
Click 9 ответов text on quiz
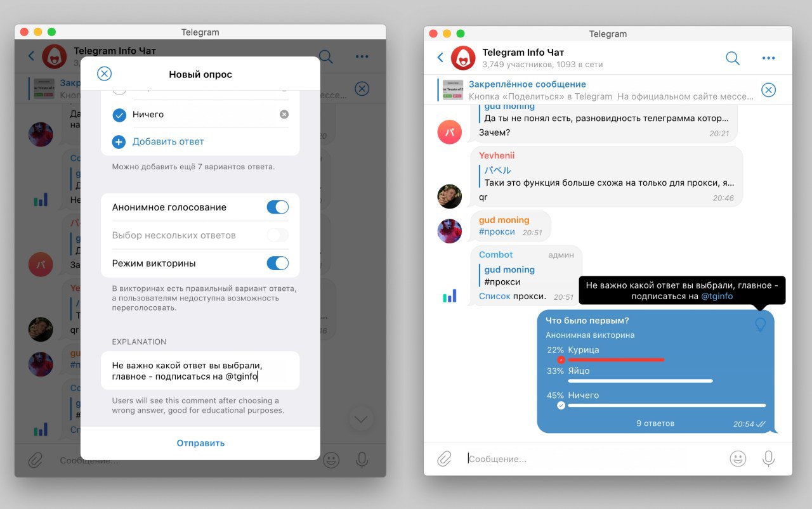point(655,423)
